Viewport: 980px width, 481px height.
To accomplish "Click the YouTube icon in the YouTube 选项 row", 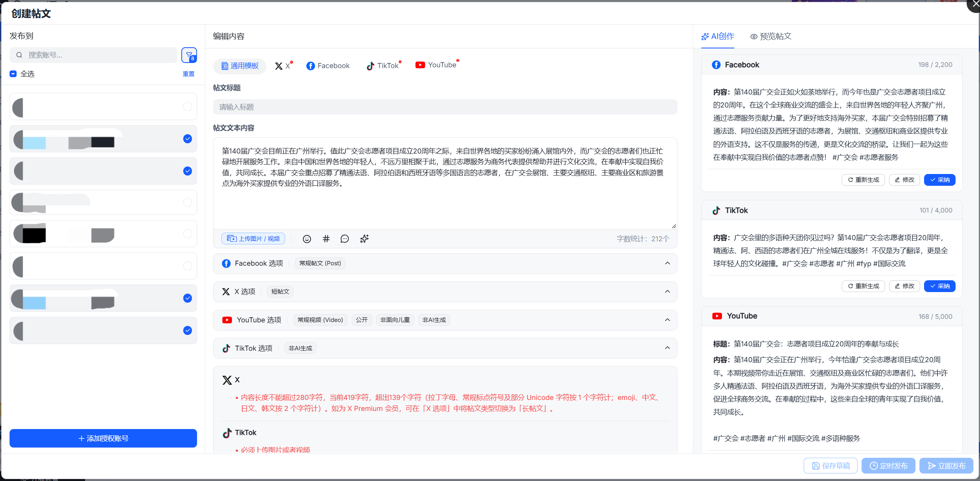I will (x=227, y=320).
